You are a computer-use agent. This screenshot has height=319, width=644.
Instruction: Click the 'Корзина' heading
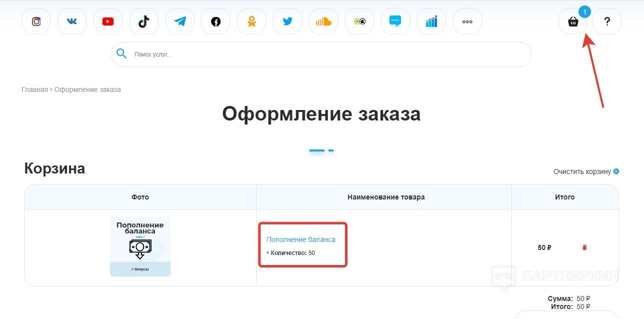[x=54, y=168]
